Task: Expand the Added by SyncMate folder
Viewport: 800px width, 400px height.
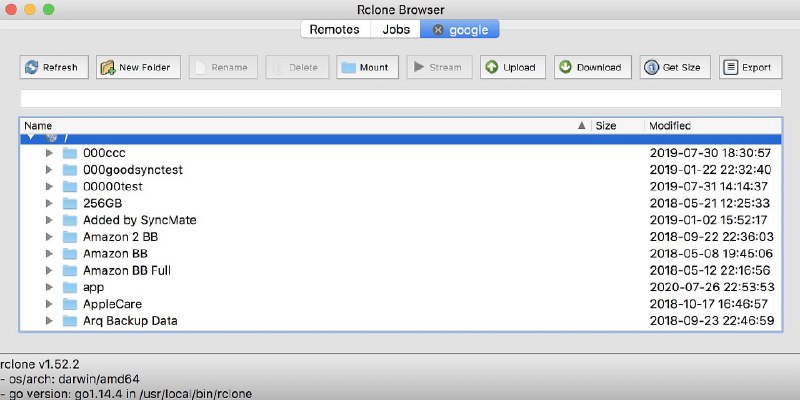Action: (x=47, y=220)
